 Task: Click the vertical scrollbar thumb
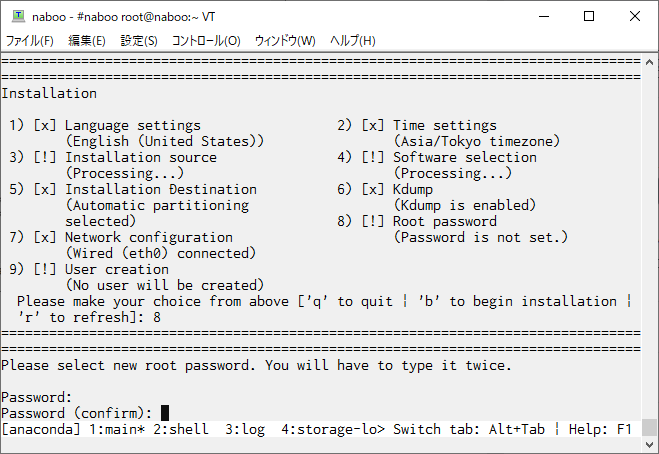pos(649,428)
